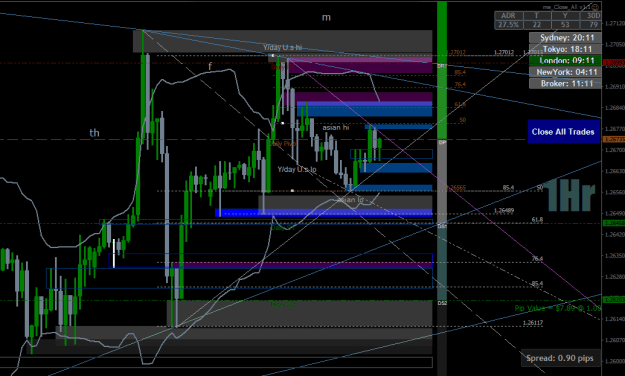Select the Sydney: 20:11 clock label
Viewport: 625px width, 376px height.
pos(565,37)
